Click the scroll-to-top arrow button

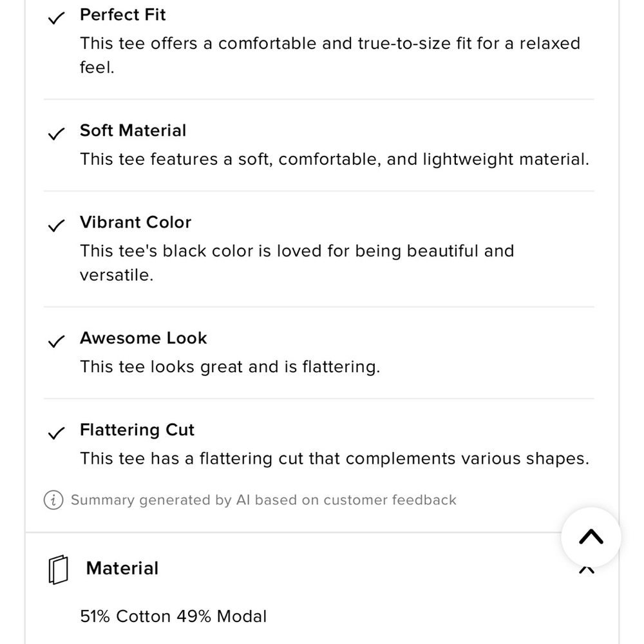point(591,537)
